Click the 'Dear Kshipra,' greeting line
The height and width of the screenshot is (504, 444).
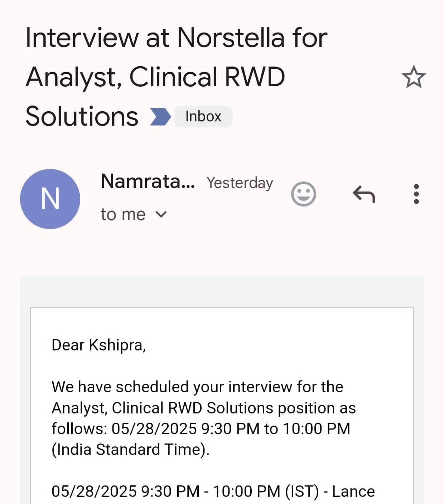[98, 345]
